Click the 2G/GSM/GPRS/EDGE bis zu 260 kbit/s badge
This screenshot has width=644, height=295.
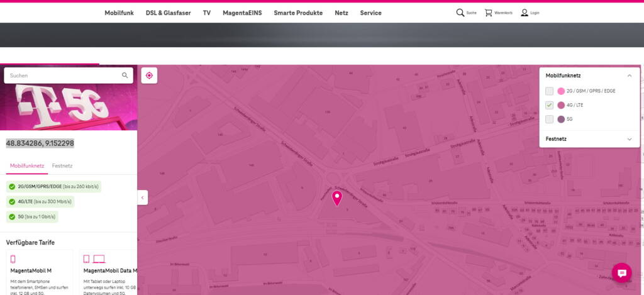53,187
